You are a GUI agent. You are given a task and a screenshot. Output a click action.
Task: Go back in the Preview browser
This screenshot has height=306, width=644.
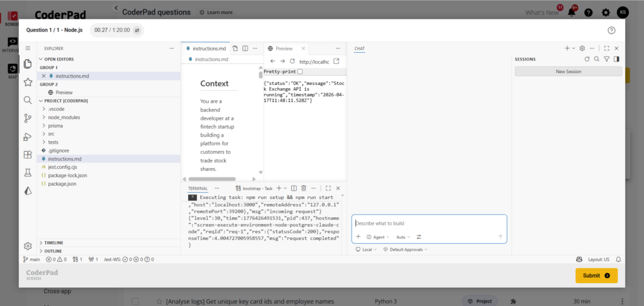[273, 61]
